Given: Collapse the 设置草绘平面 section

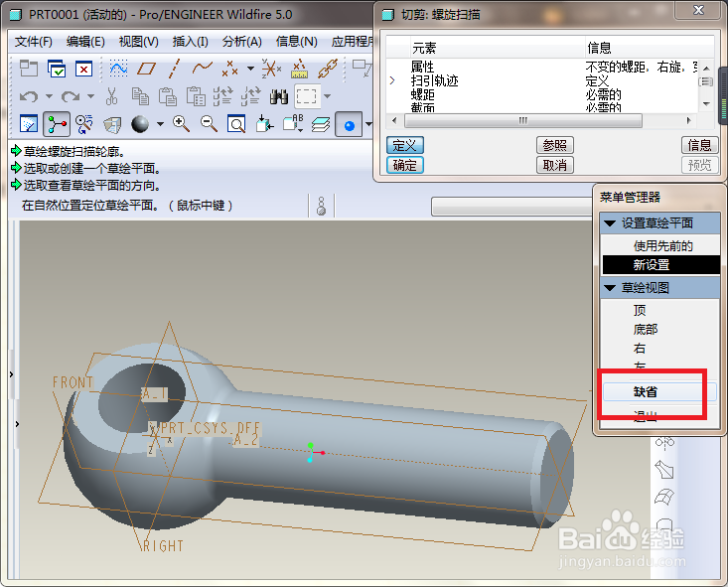Looking at the screenshot, I should tap(610, 223).
